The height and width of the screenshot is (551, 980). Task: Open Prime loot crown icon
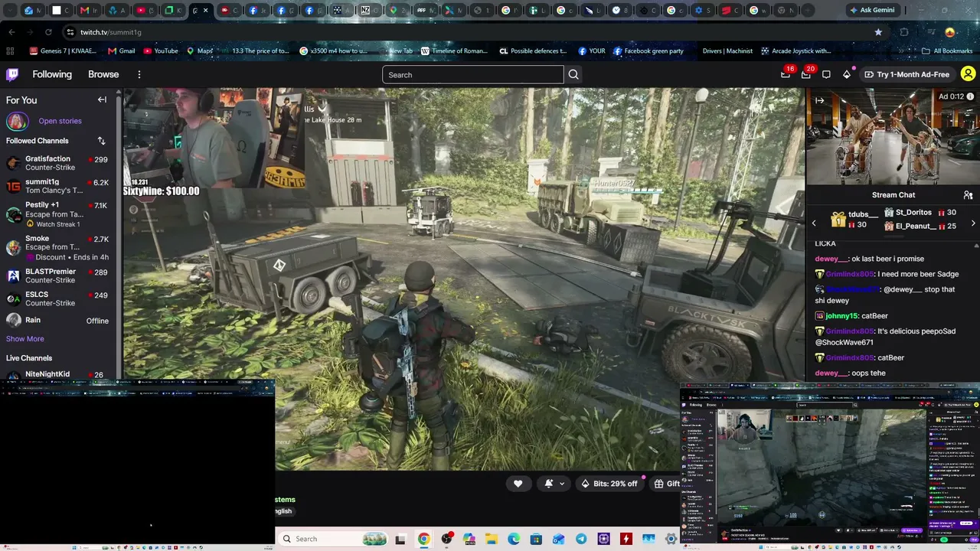786,74
